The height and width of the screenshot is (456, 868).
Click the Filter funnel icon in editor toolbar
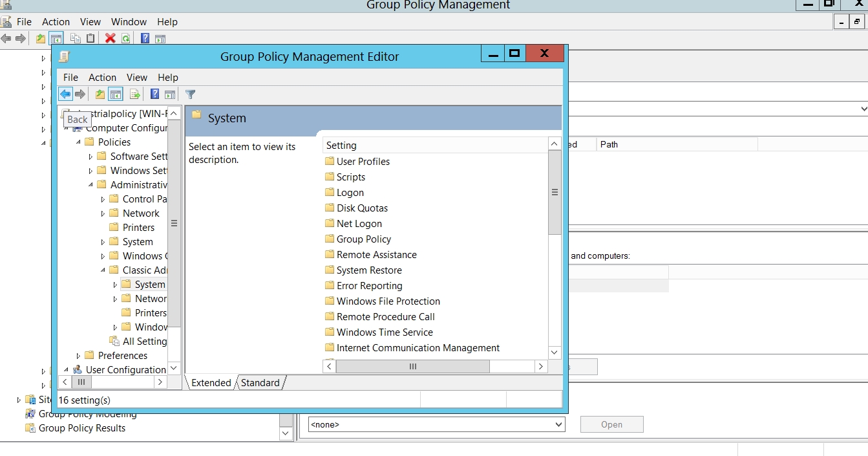(x=190, y=94)
